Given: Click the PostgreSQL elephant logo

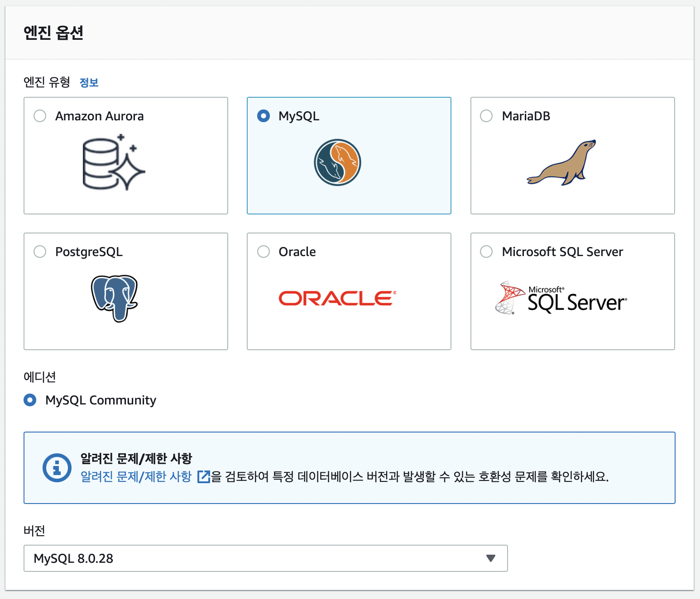Looking at the screenshot, I should pyautogui.click(x=114, y=299).
